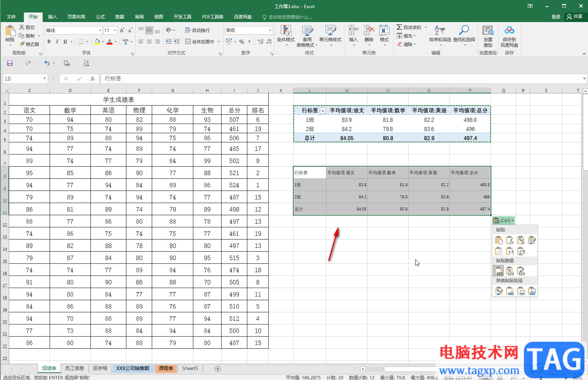Click the undo arrow icon
588x380 pixels.
pos(47,63)
